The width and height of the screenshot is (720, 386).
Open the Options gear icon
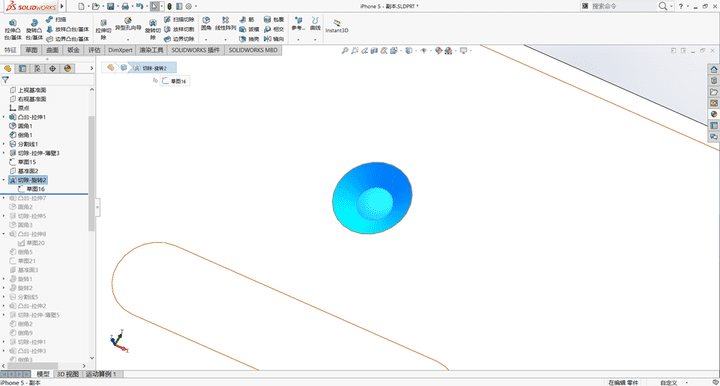[189, 6]
